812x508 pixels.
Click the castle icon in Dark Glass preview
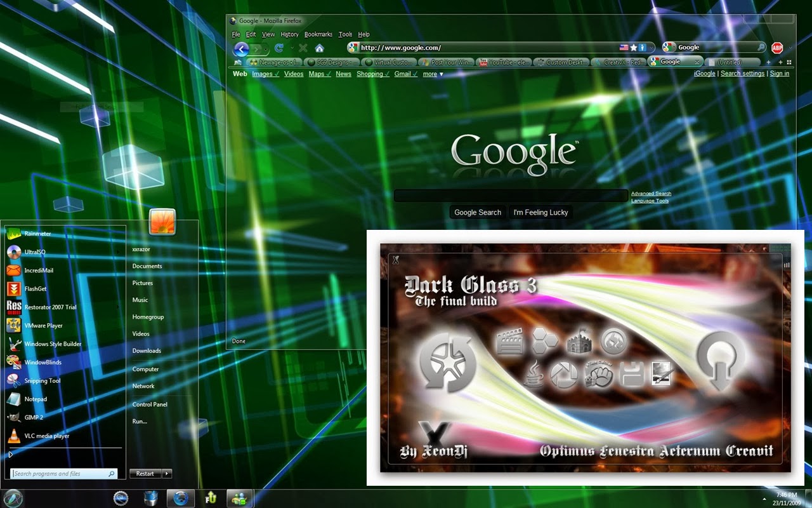pos(579,341)
